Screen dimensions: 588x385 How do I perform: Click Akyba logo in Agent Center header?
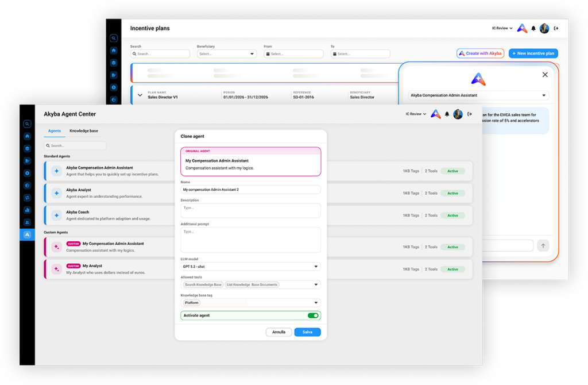[435, 114]
